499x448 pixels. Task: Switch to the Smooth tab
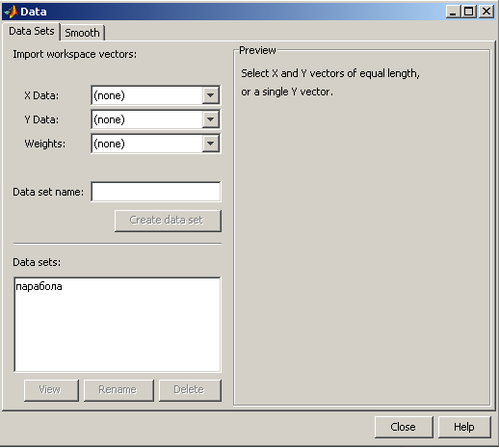click(x=82, y=33)
